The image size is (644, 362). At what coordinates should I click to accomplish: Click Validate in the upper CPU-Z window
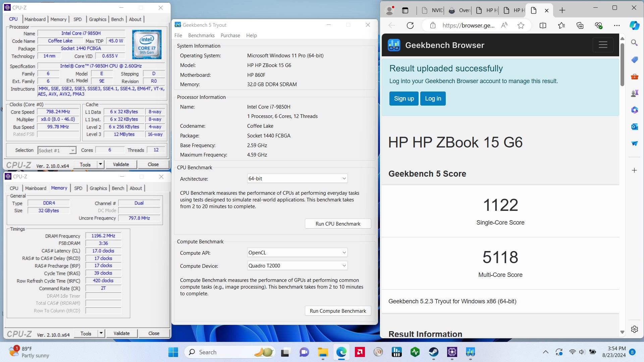tap(121, 165)
